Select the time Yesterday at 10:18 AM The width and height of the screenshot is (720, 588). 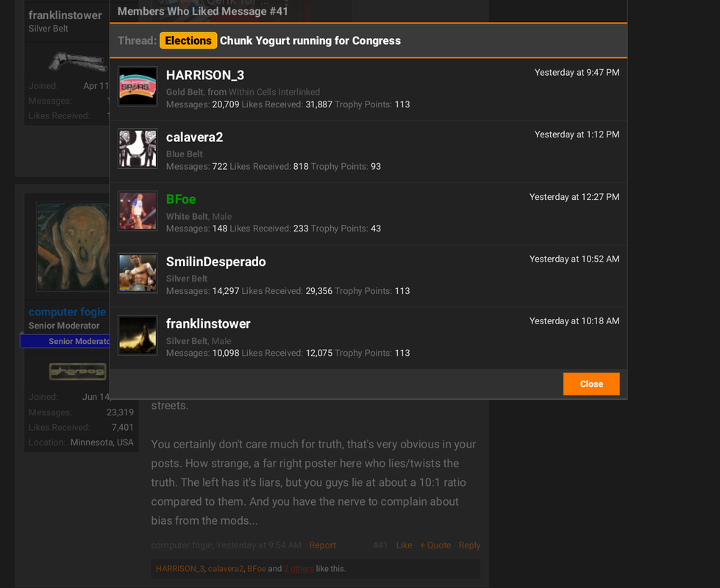pos(574,321)
